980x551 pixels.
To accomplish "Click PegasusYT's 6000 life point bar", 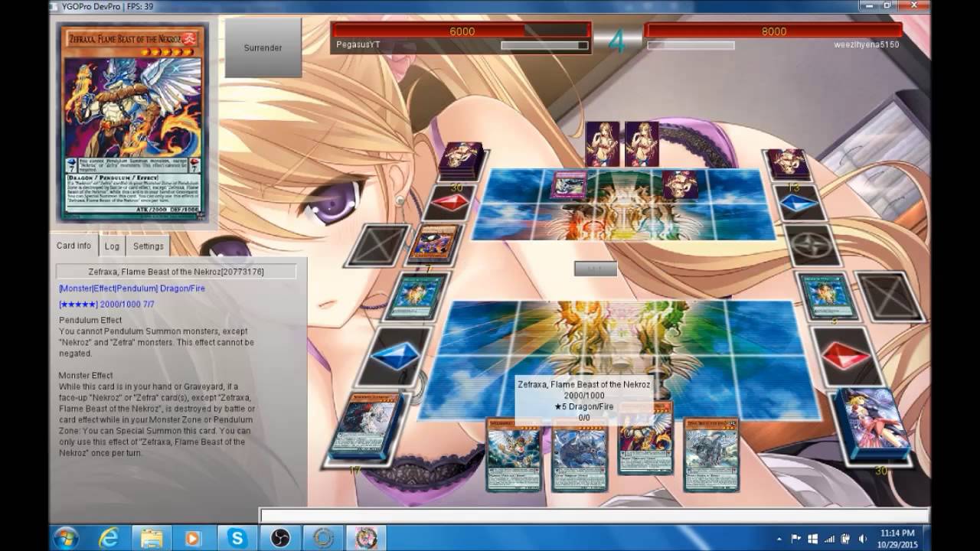I will coord(462,31).
